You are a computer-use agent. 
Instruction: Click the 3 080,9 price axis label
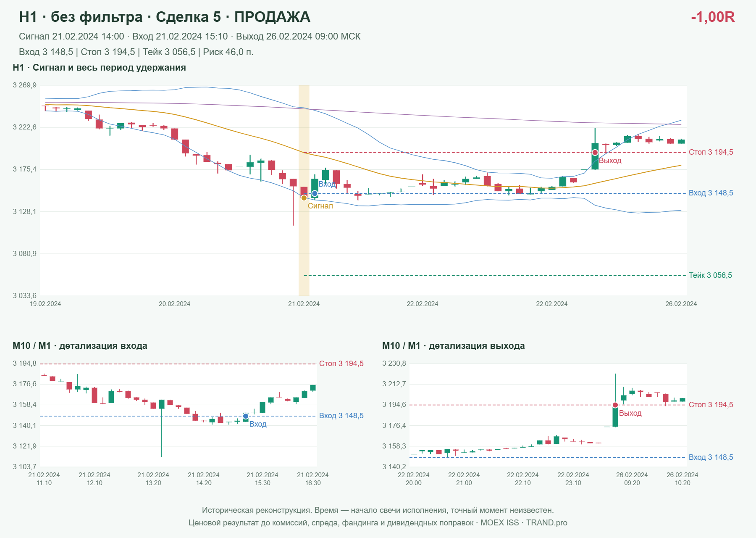tap(25, 254)
